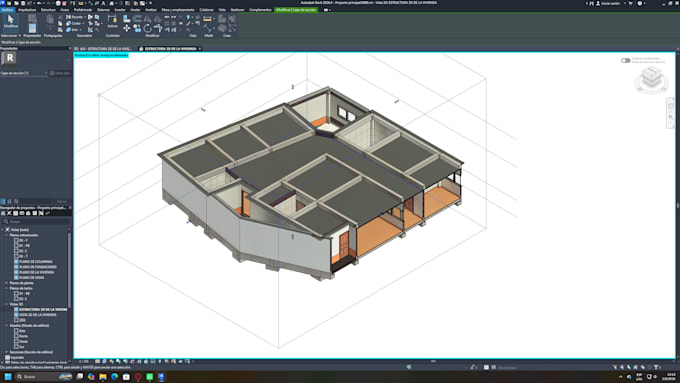Select the Sur elevation view
This screenshot has height=383, width=680.
tap(22, 347)
